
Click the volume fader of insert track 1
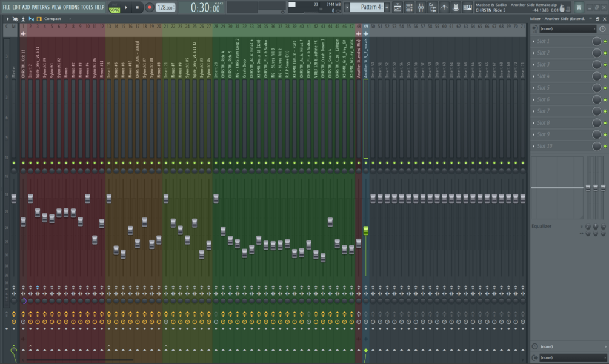[x=23, y=222]
